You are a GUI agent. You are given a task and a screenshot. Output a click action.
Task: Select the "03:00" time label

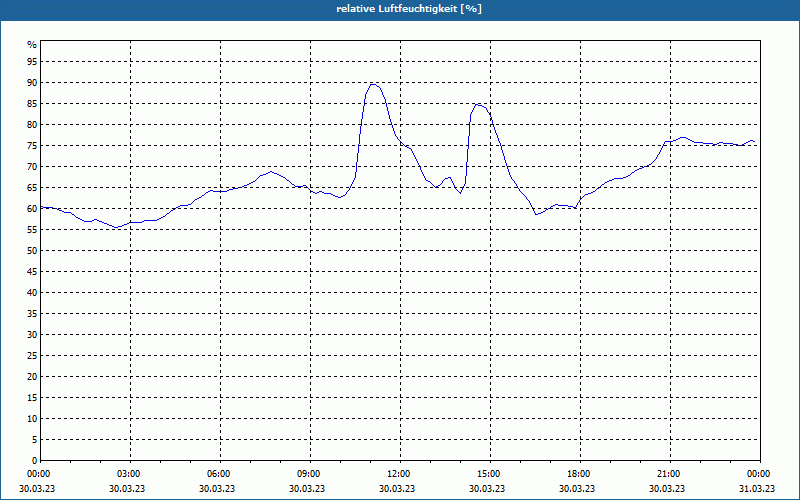click(x=128, y=474)
